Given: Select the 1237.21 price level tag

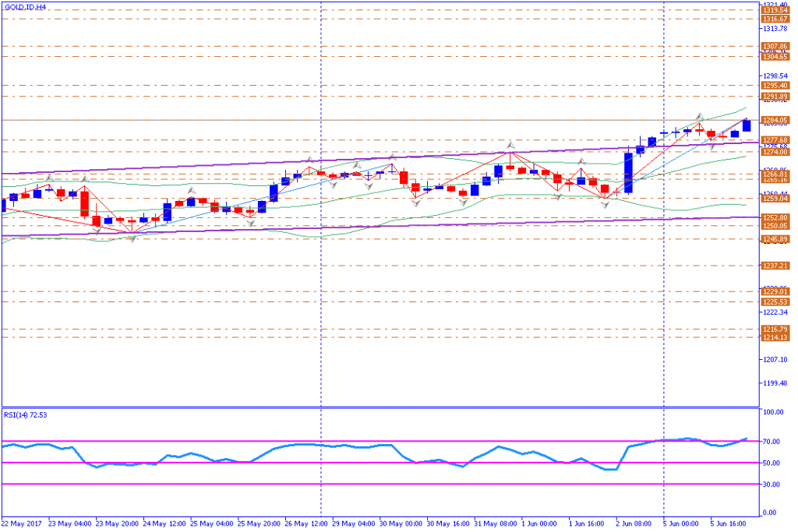Looking at the screenshot, I should [x=776, y=266].
